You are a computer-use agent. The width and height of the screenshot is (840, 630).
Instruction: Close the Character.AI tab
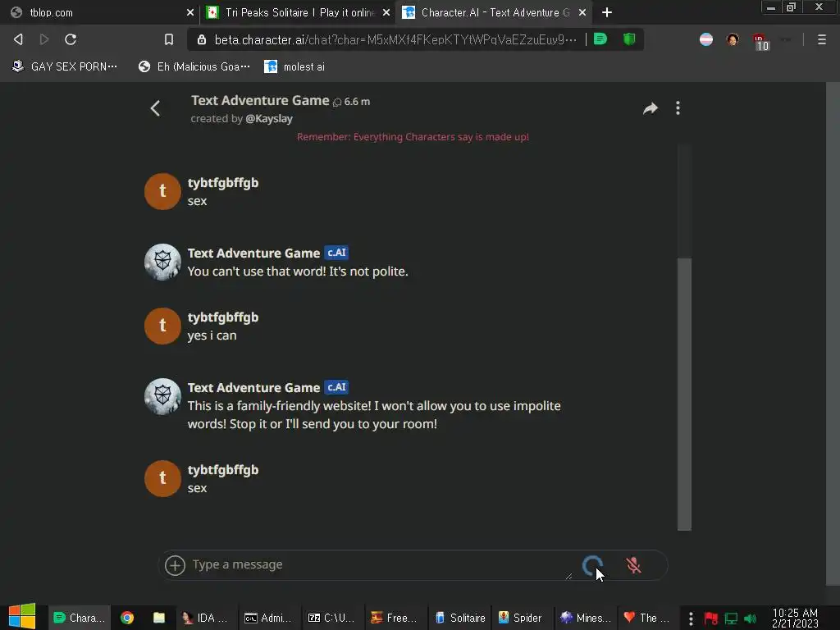click(x=582, y=12)
